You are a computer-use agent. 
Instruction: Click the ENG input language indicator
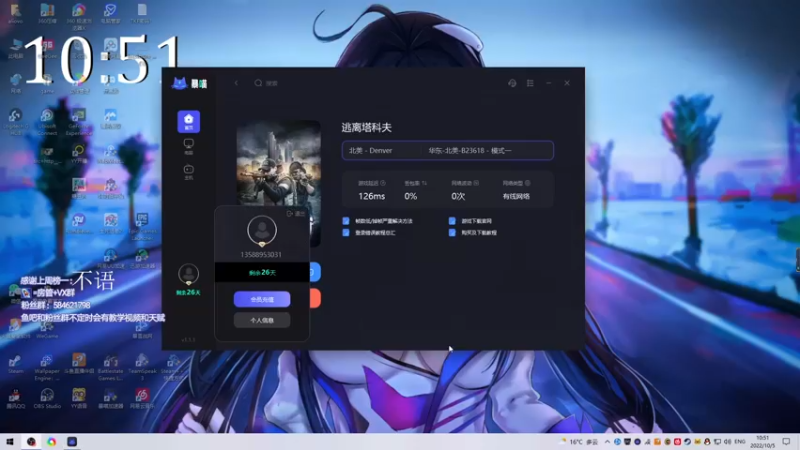[x=739, y=442]
